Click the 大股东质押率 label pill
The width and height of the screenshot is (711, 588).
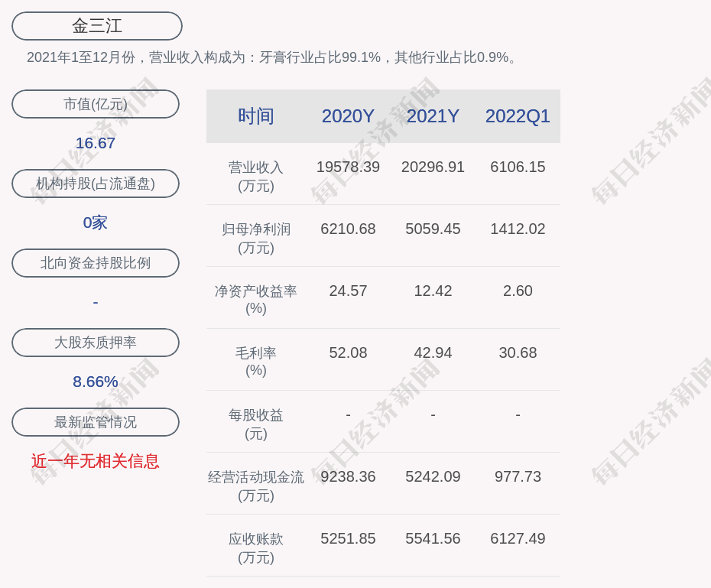[96, 343]
